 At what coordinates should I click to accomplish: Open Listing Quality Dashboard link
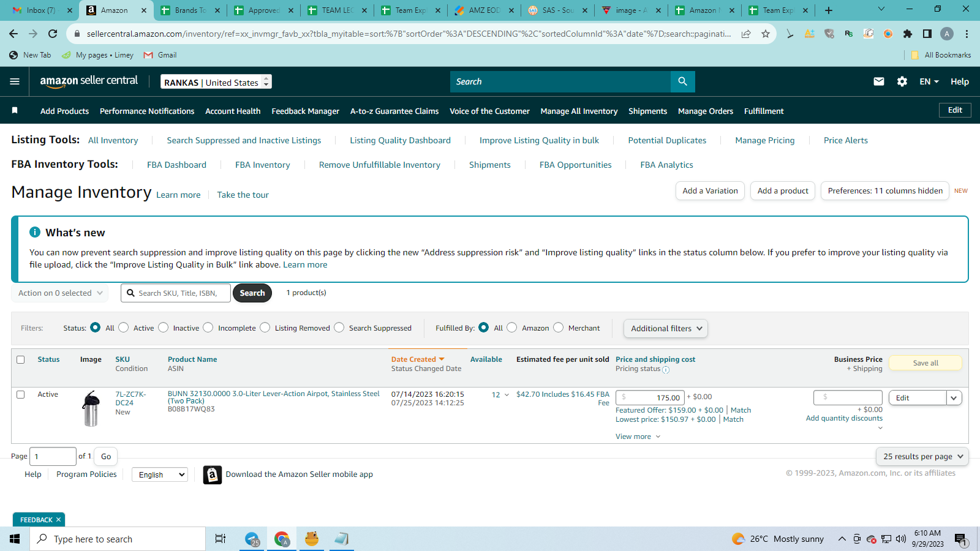click(400, 140)
